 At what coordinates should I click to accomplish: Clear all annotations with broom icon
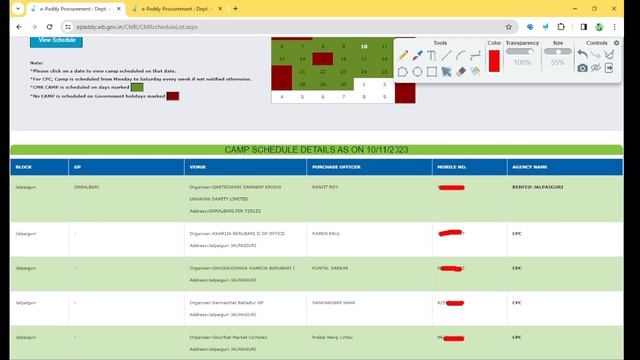pos(609,54)
